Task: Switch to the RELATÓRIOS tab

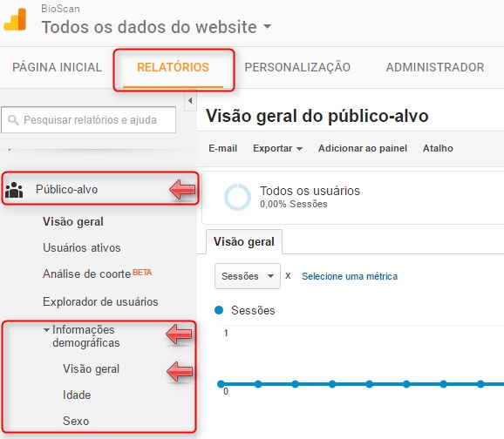Action: pyautogui.click(x=173, y=67)
